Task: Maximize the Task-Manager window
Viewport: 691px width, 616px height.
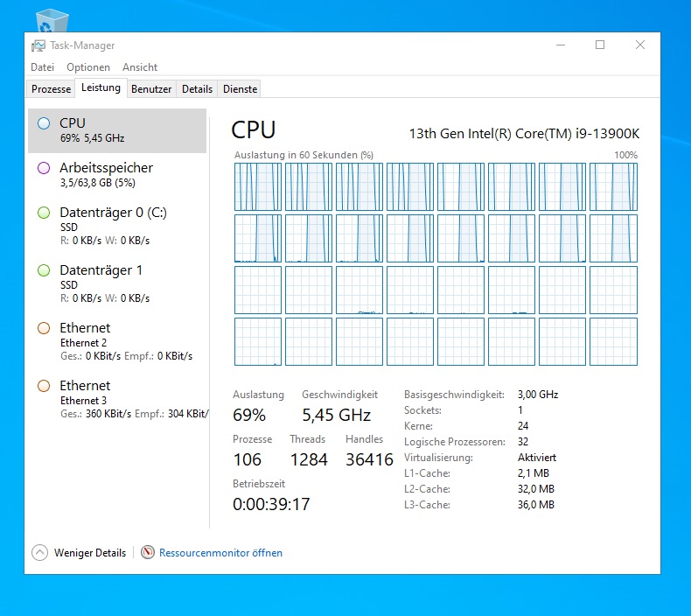Action: coord(600,45)
